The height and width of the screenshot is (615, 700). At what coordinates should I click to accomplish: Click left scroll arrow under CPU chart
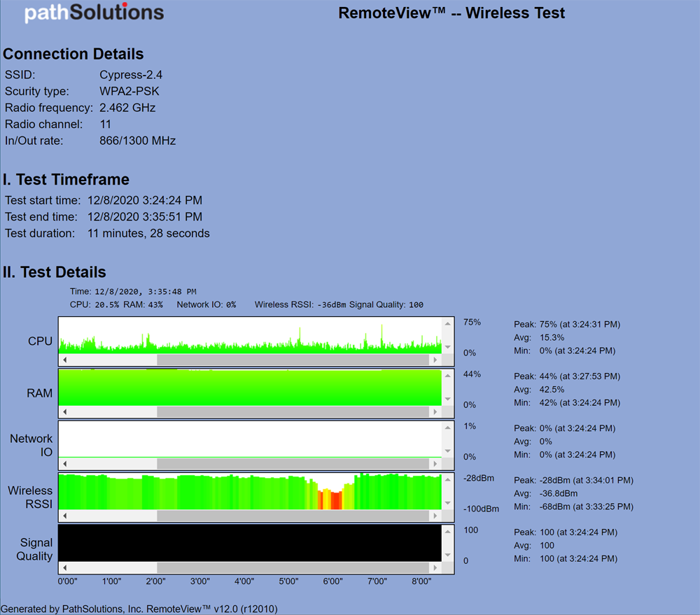point(65,360)
